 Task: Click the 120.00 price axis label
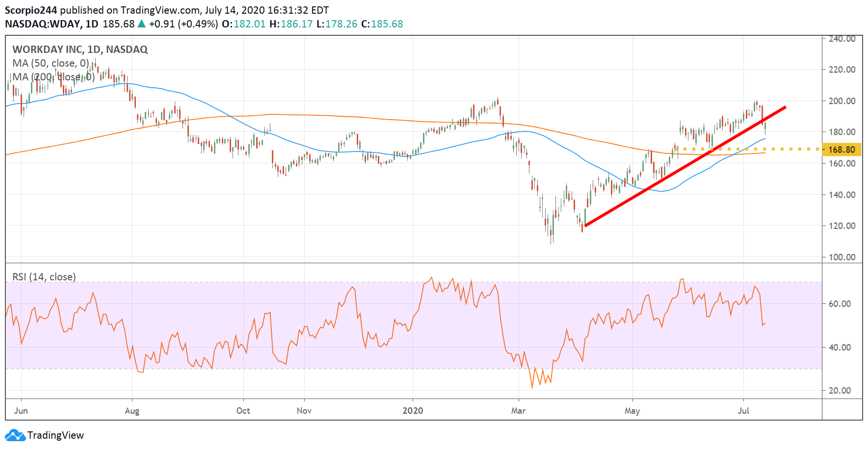(x=842, y=226)
